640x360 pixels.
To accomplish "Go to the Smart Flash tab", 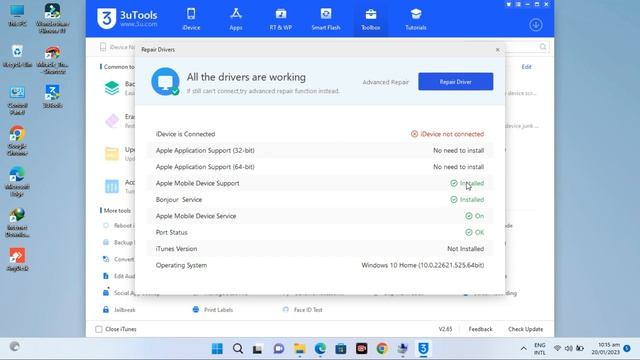I will pos(326,19).
